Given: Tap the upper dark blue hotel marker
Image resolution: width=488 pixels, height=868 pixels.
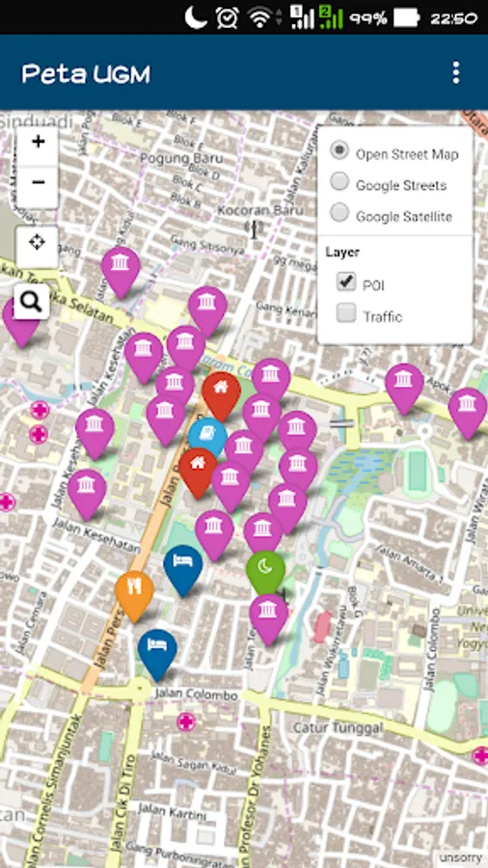Looking at the screenshot, I should click(183, 568).
